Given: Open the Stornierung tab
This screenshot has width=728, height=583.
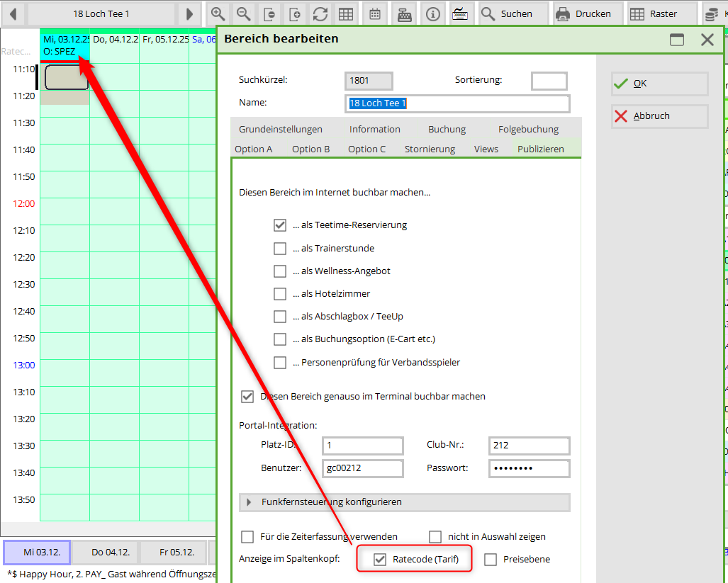Looking at the screenshot, I should (430, 149).
